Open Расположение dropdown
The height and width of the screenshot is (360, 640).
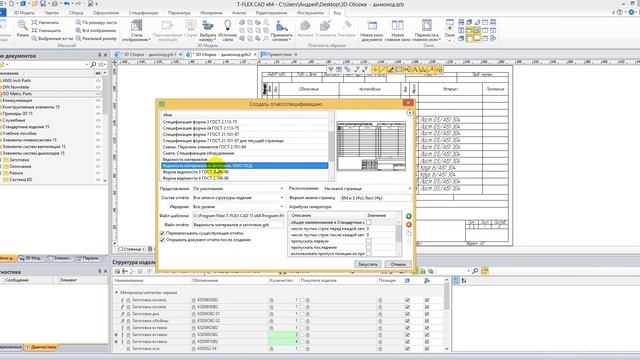coord(367,189)
